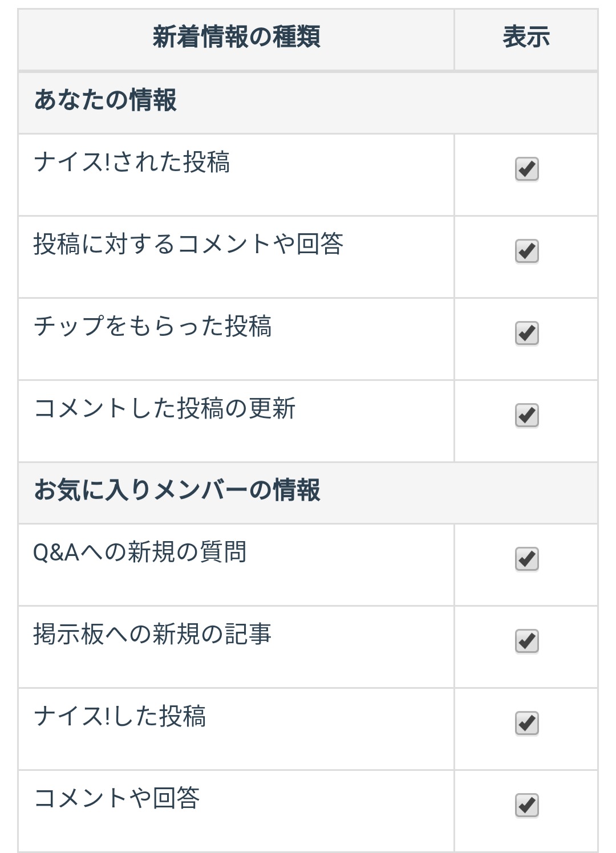616x853 pixels.
Task: Click the チップをもらった投稿 label text
Action: (152, 327)
